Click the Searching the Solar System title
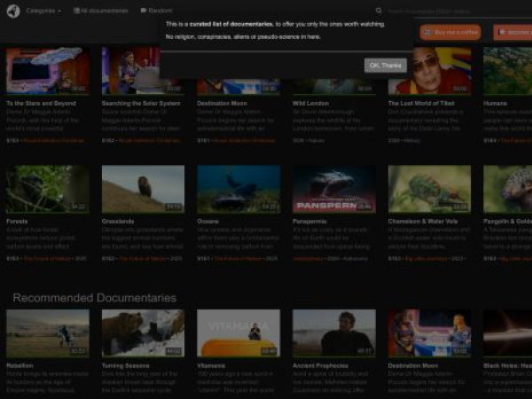The width and height of the screenshot is (532, 399). [x=141, y=103]
